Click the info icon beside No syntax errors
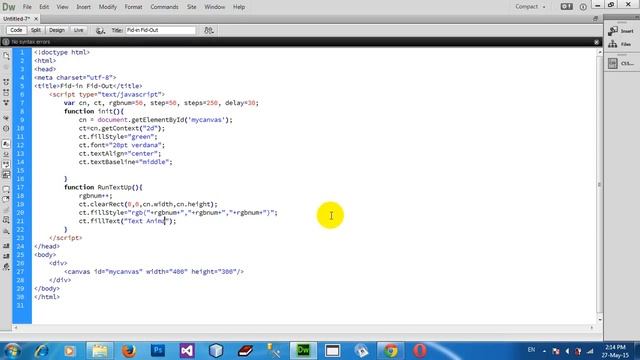 pos(6,42)
